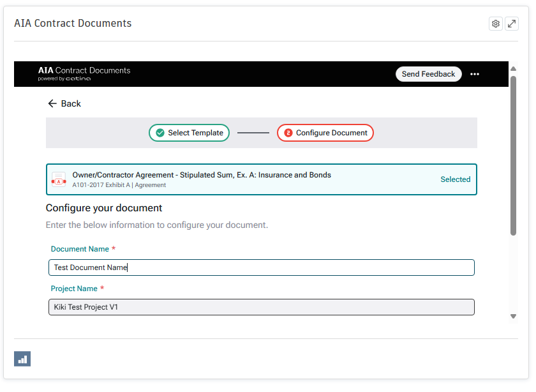
Task: Select the Owner/Contractor Agreement template card
Action: click(262, 179)
